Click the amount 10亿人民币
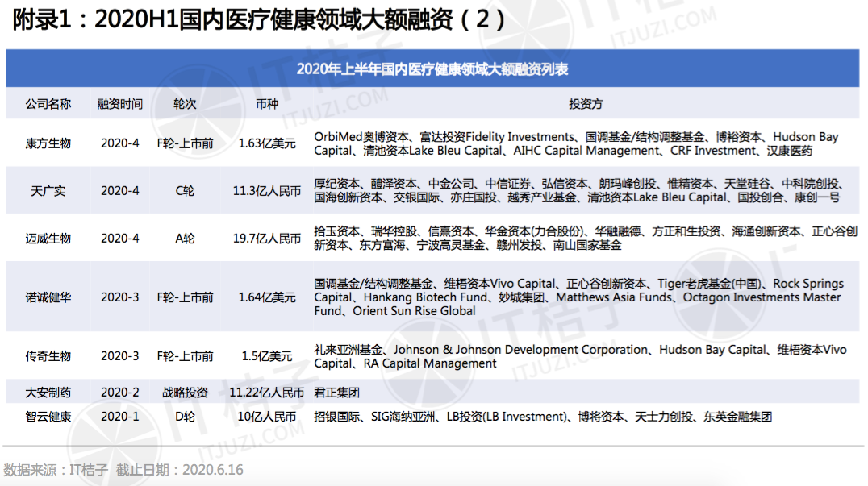Image resolution: width=868 pixels, height=486 pixels. (267, 417)
